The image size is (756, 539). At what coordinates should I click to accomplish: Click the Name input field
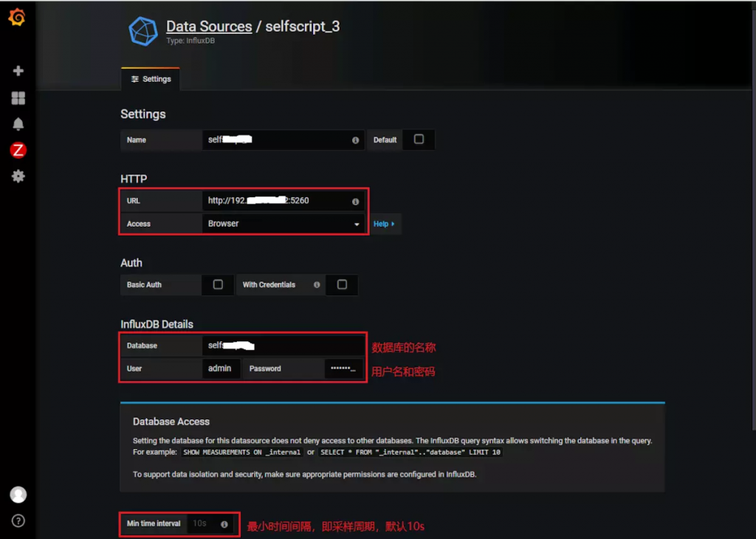pyautogui.click(x=283, y=140)
